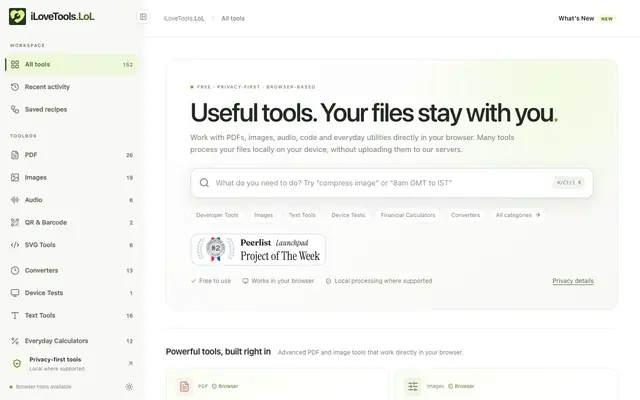Open SVG Tools category
The image size is (640, 400).
pyautogui.click(x=72, y=245)
